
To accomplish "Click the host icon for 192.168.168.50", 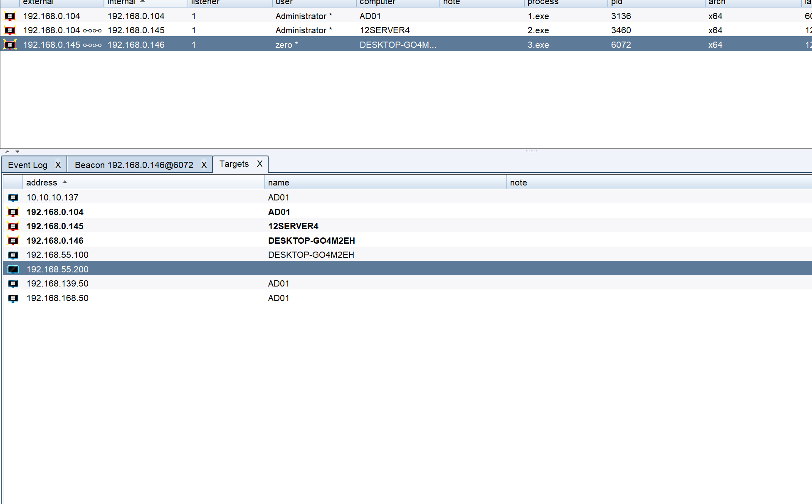I will pos(13,298).
